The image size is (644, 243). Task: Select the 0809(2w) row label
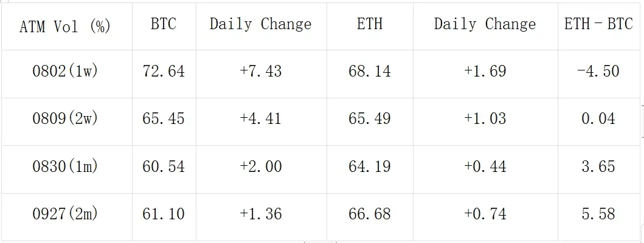pos(65,118)
